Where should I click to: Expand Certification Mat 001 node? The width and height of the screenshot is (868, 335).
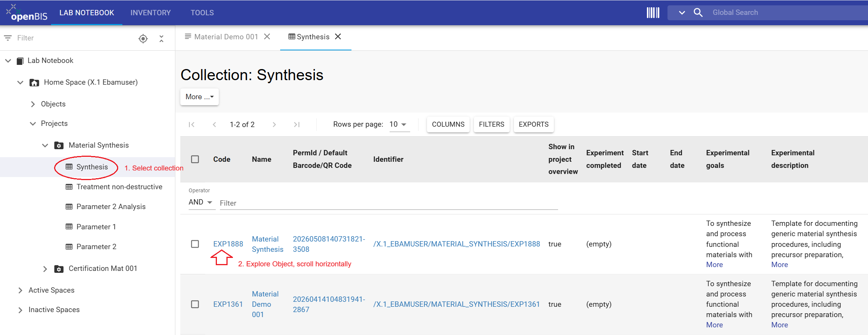[45, 269]
